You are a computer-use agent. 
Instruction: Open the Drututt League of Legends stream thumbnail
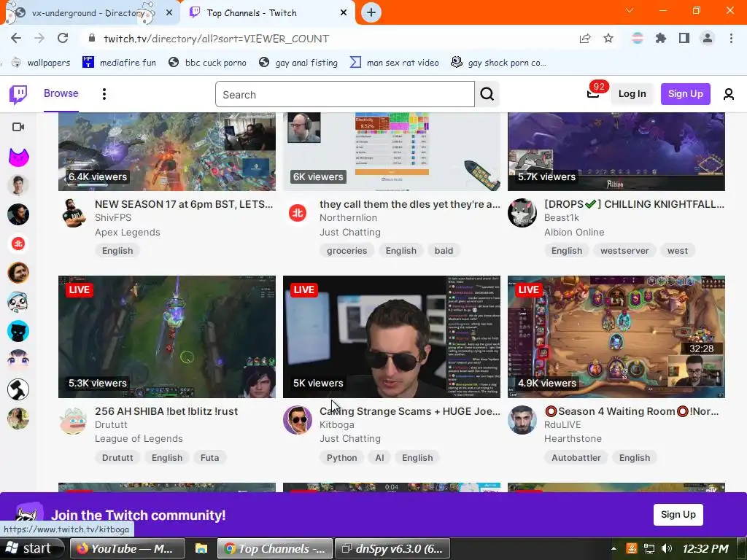167,337
